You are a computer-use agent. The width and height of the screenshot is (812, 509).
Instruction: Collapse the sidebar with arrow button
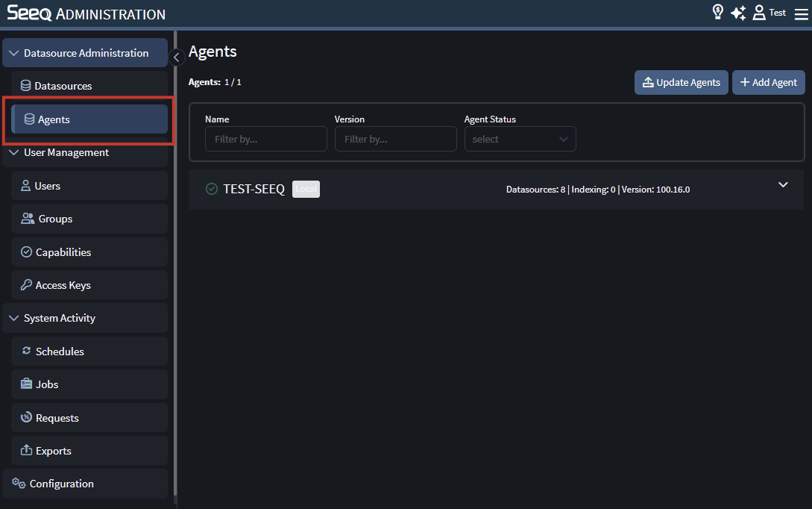[x=177, y=57]
